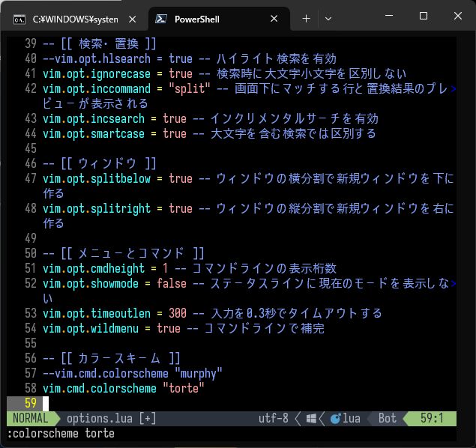The height and width of the screenshot is (448, 476).
Task: Click the utf-8 encoding indicator
Action: [x=273, y=419]
